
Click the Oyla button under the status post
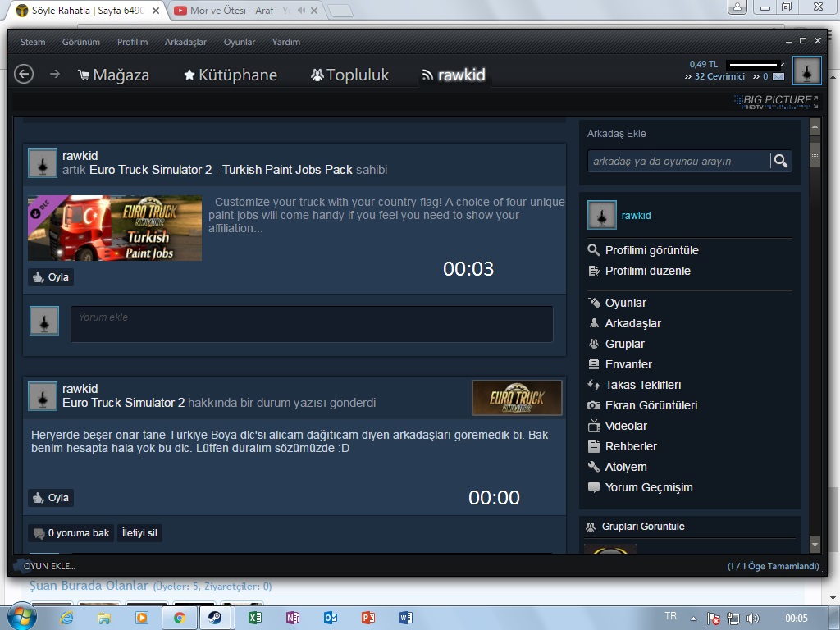tap(51, 498)
